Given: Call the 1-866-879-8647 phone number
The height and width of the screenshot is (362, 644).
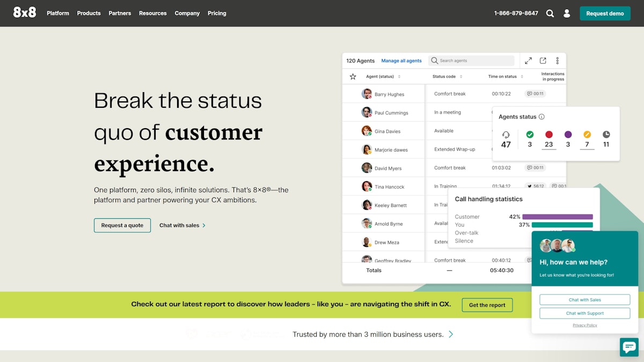Looking at the screenshot, I should coord(516,13).
